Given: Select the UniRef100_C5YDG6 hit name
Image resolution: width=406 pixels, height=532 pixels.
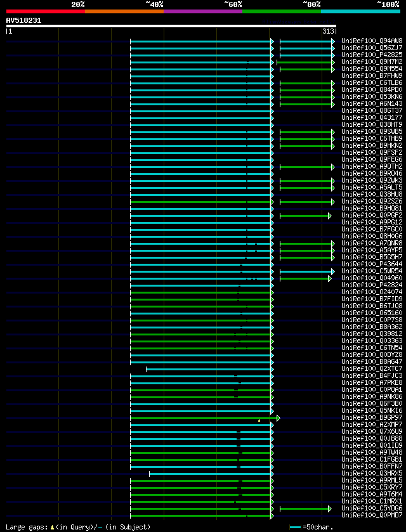Looking at the screenshot, I should 372,509.
